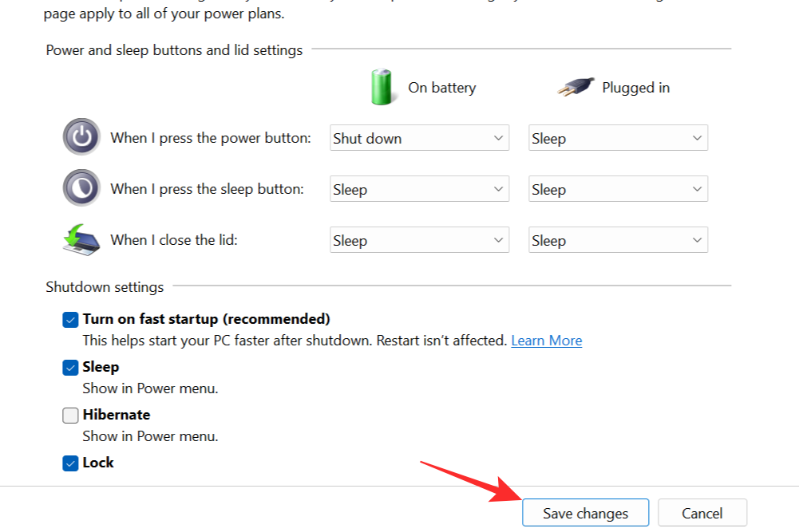Open the Learn More link
Screen dimensions: 799x532
[546, 341]
